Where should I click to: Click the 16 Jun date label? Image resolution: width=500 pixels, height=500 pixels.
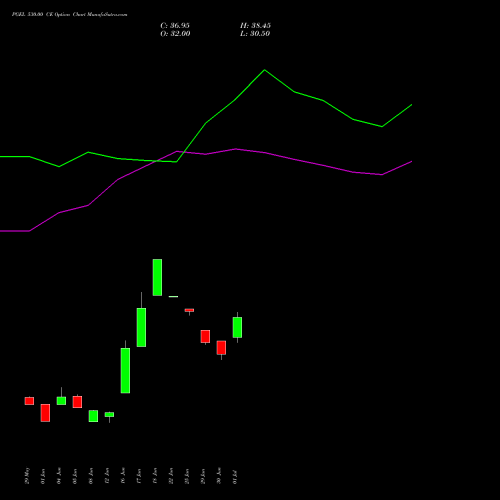coord(123,476)
